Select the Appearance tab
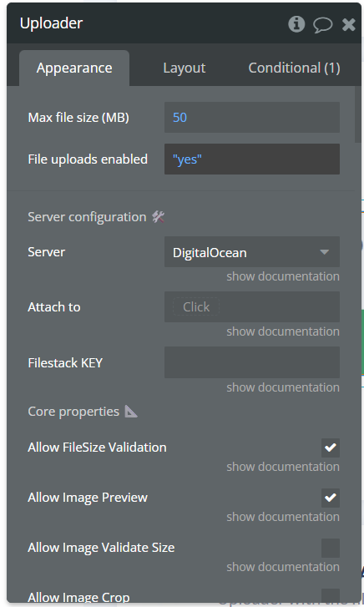 [x=74, y=68]
